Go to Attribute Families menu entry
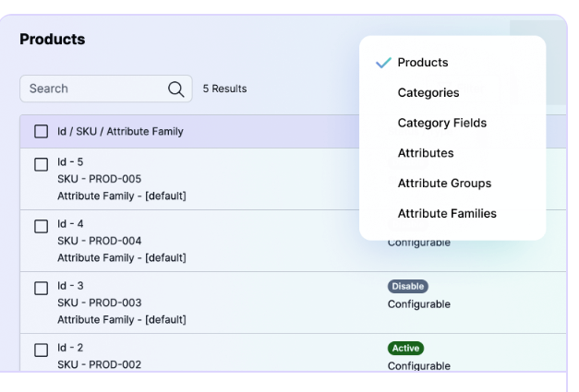 click(447, 214)
